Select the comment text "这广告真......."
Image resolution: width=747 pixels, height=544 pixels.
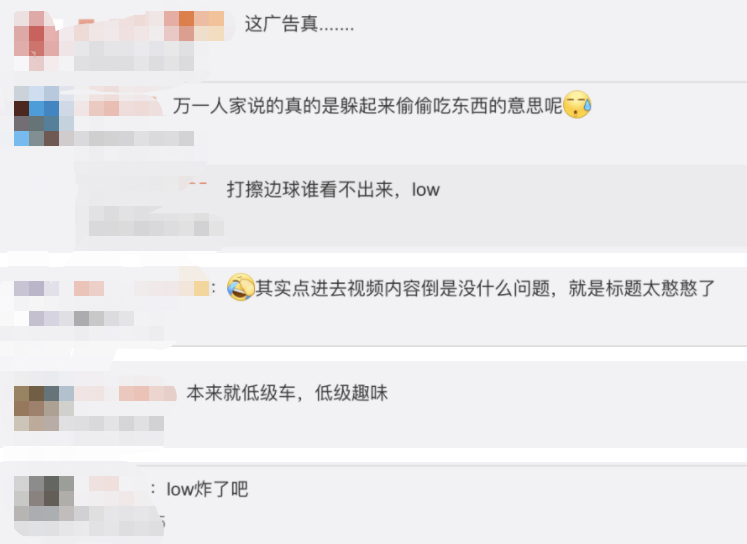299,23
